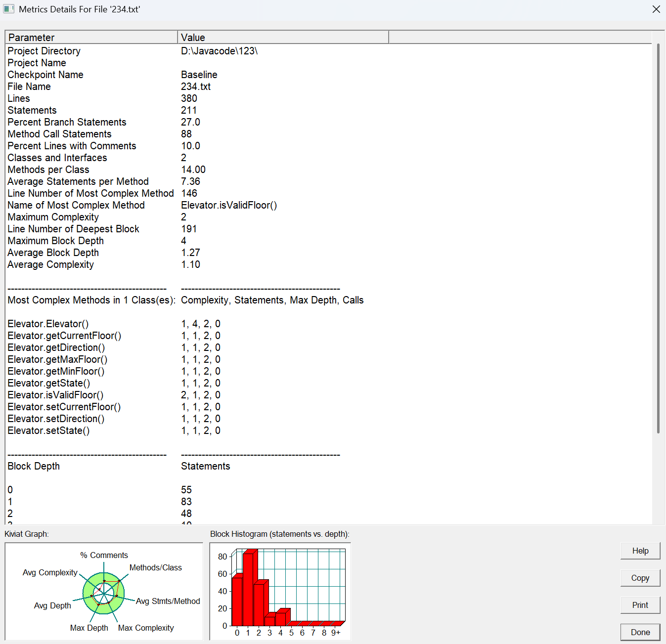Image resolution: width=666 pixels, height=644 pixels.
Task: Select the Elevator.setCurrentFloor() row
Action: pos(64,407)
